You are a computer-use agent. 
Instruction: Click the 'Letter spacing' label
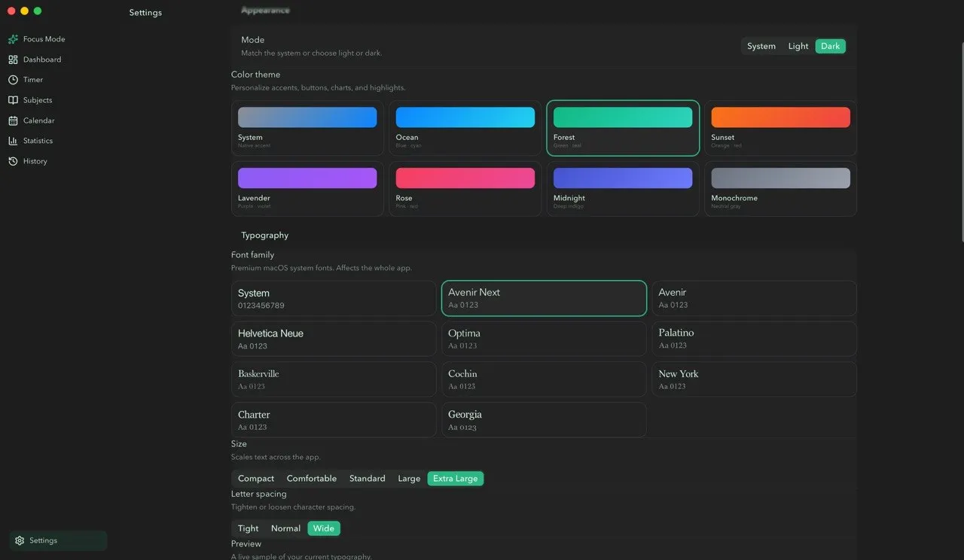259,495
